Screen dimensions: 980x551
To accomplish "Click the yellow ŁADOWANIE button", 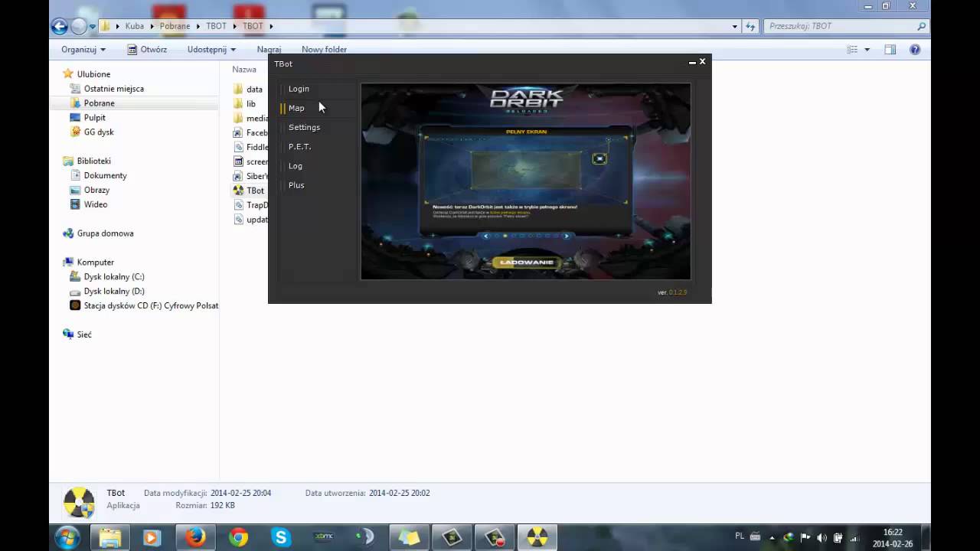I will tap(525, 262).
